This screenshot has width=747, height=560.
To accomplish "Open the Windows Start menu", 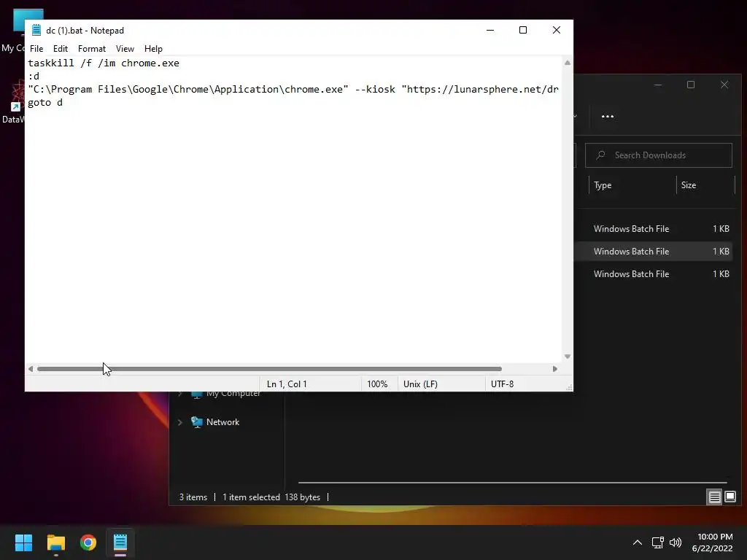I will (x=23, y=542).
